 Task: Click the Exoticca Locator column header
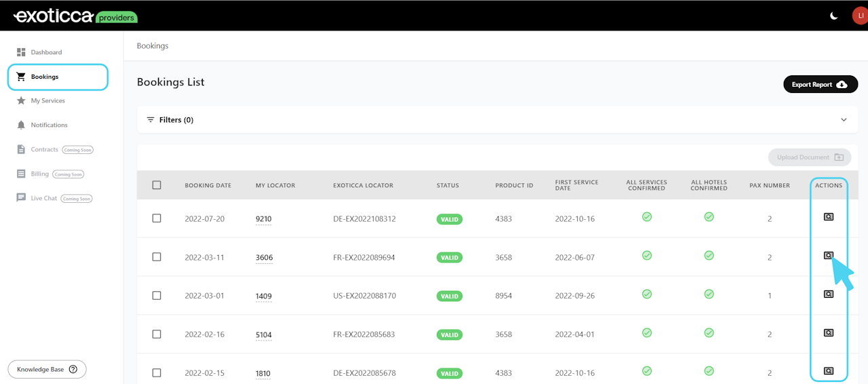363,185
